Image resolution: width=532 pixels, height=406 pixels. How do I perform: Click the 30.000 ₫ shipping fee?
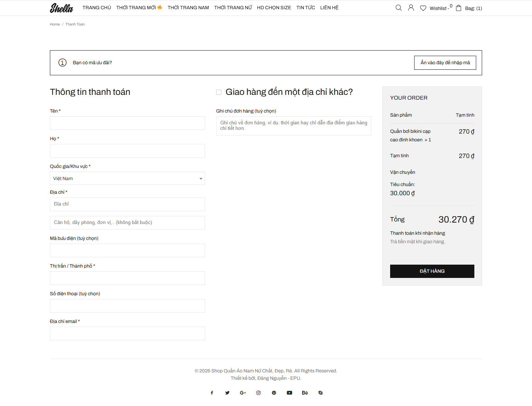tap(402, 193)
